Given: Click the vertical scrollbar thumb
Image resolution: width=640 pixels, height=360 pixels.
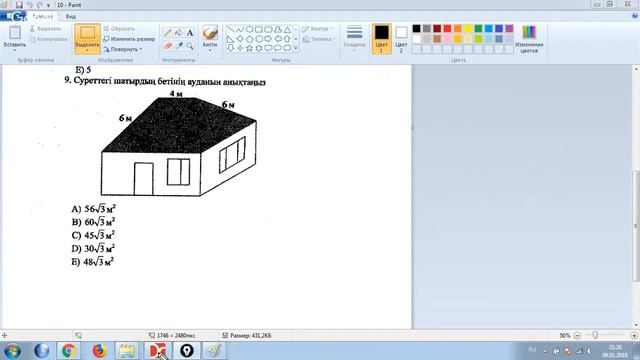Looking at the screenshot, I should coord(636,226).
